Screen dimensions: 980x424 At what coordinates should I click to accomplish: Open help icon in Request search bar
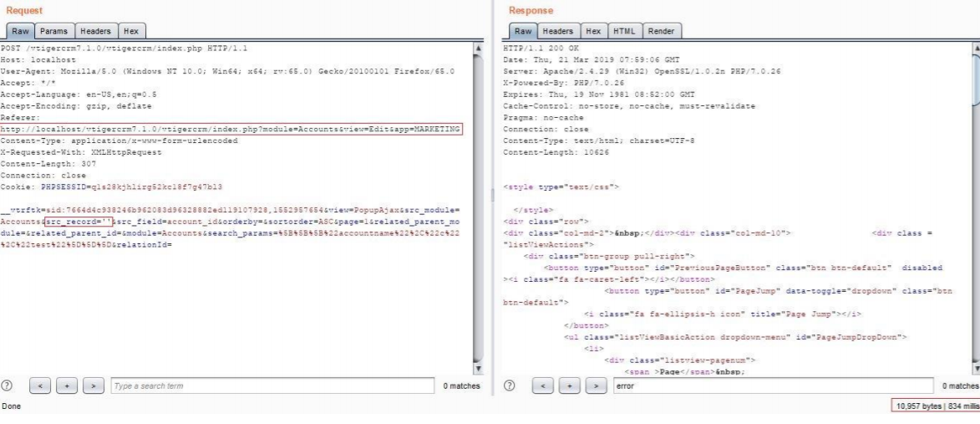[8, 387]
